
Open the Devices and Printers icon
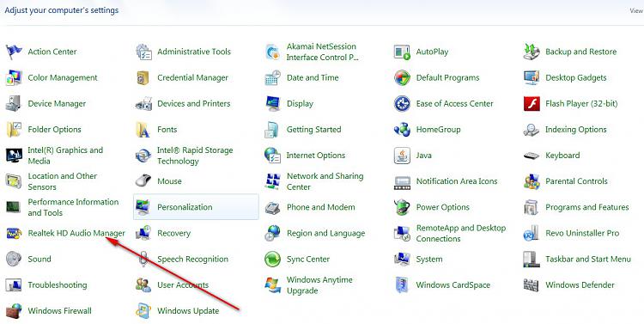click(143, 104)
